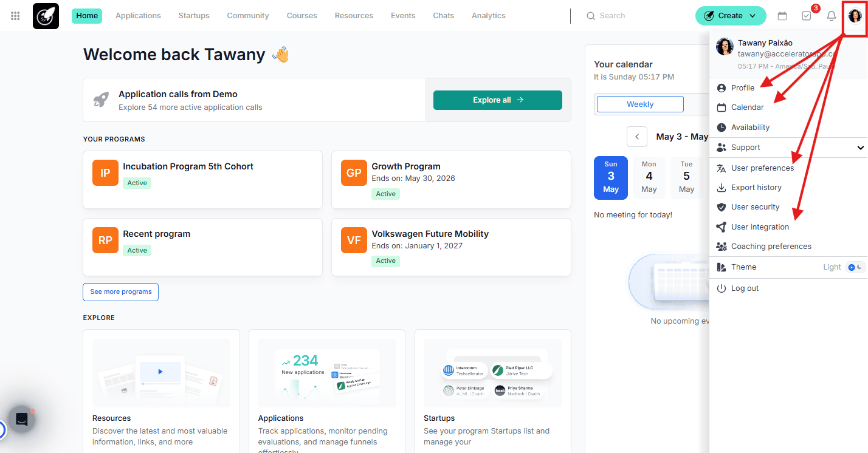The image size is (868, 453).
Task: Click the Support people icon
Action: coord(722,148)
